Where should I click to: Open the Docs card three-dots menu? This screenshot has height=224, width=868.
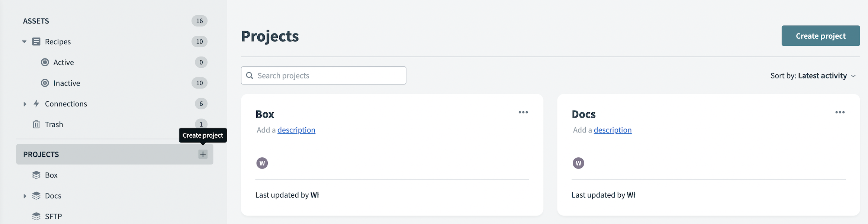(x=840, y=112)
